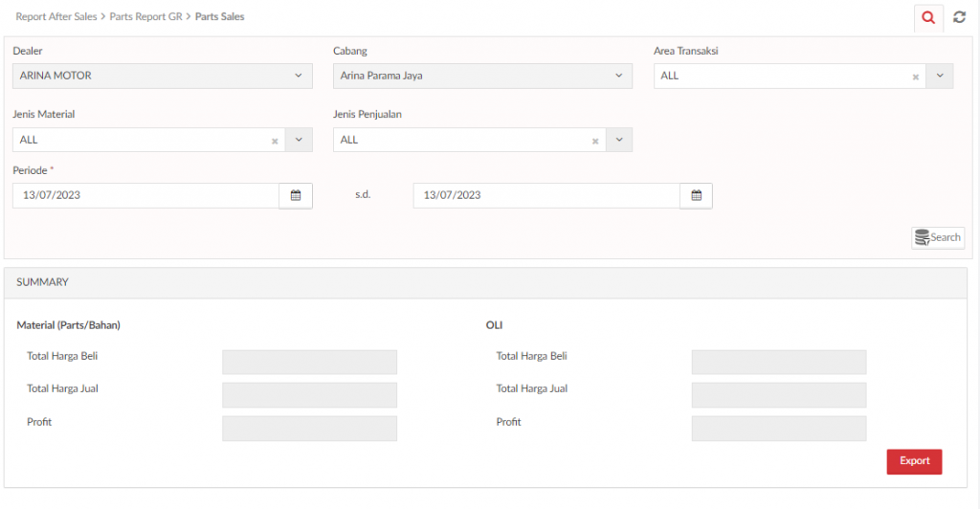
Task: Open Parts Report GR breadcrumb
Action: (x=145, y=17)
